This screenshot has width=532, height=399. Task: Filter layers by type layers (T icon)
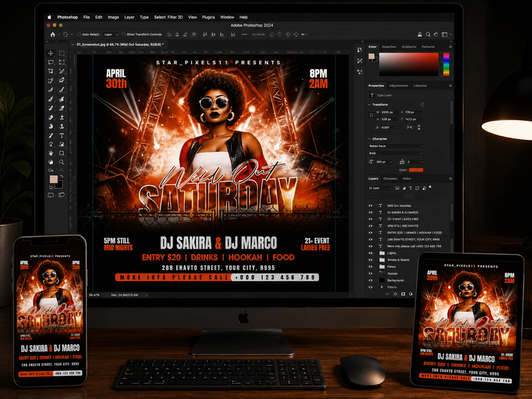(410, 188)
